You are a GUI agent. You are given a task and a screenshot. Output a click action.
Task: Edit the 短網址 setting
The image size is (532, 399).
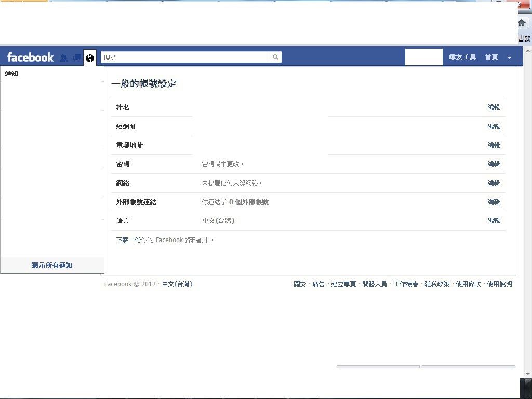494,126
